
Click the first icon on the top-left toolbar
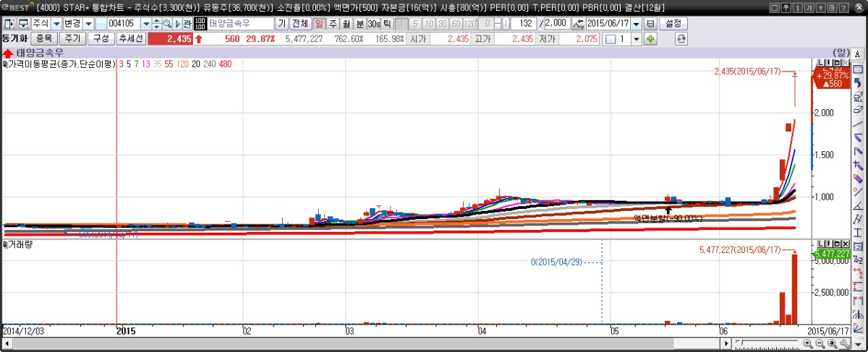tap(9, 24)
